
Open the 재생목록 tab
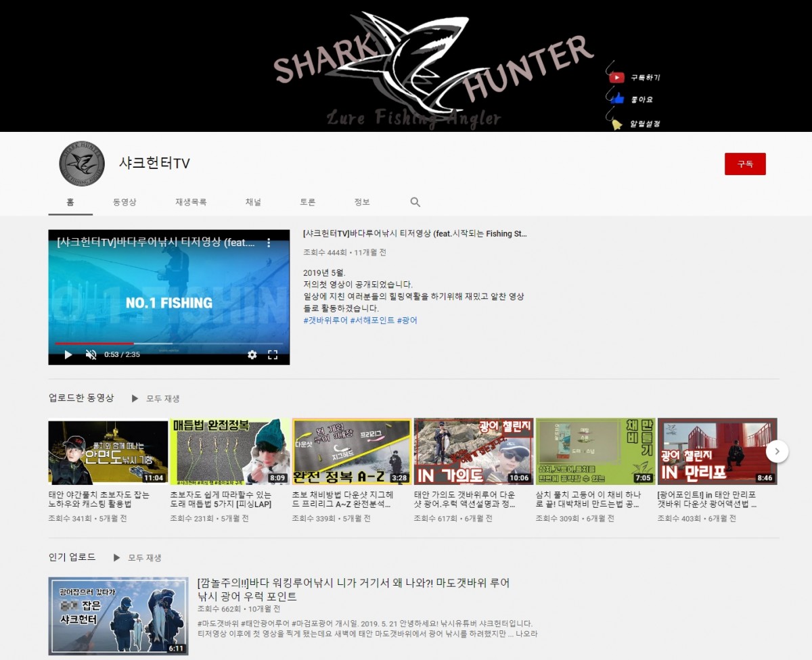[191, 202]
